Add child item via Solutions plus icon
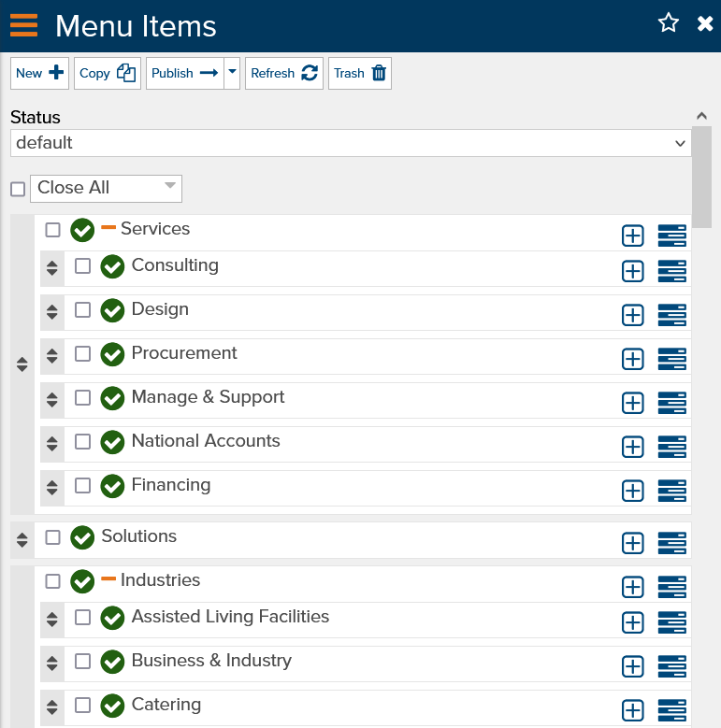The width and height of the screenshot is (721, 728). click(x=633, y=543)
